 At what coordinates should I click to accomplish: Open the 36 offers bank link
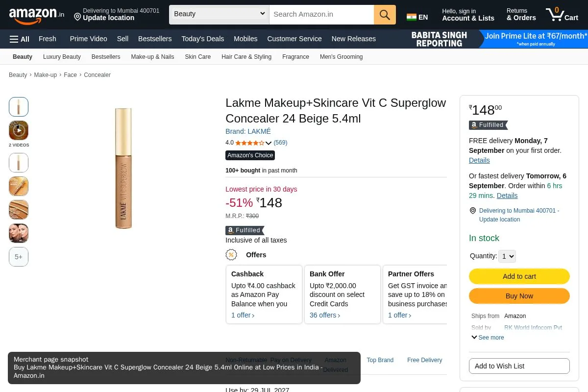click(325, 315)
